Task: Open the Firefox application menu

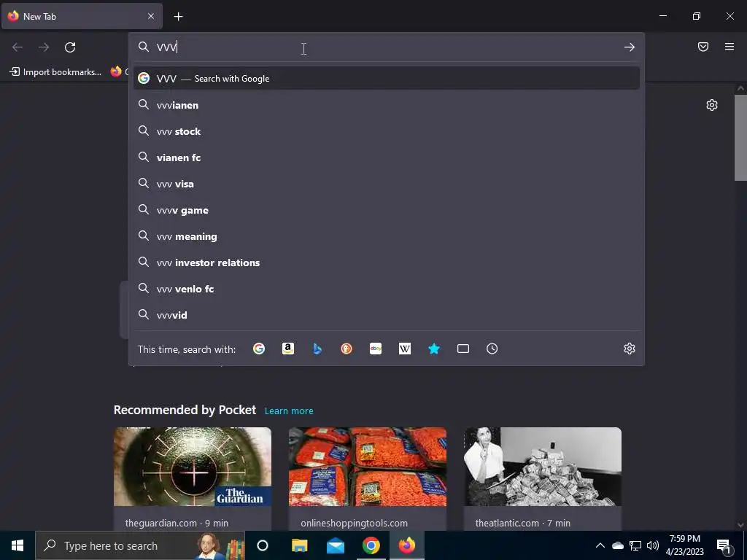Action: [729, 47]
